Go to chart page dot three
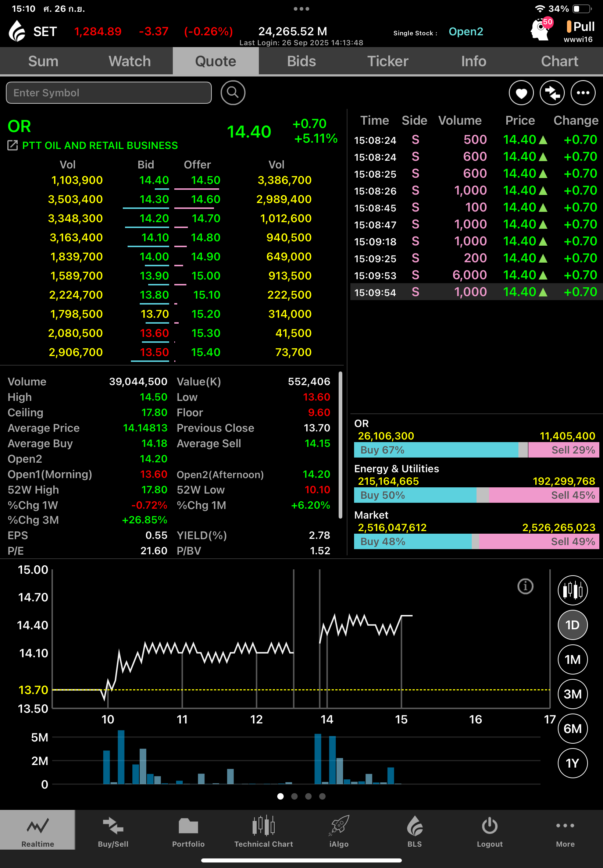603x868 pixels. (x=308, y=796)
